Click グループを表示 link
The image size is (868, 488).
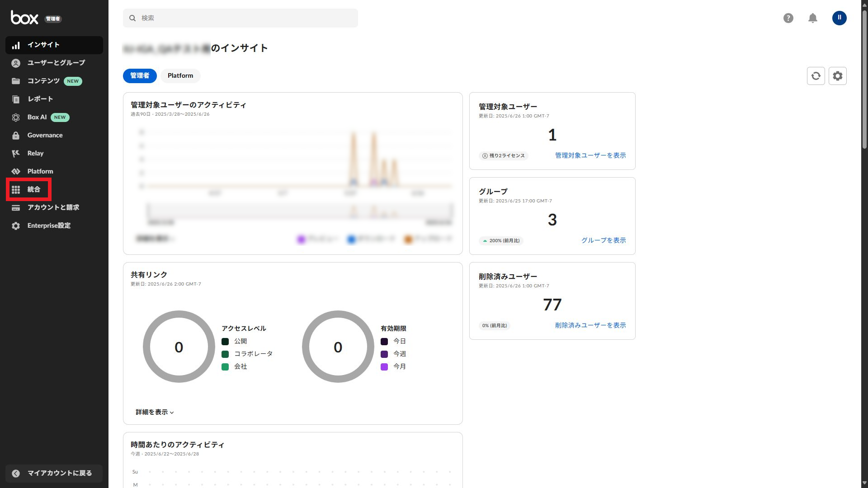(x=603, y=240)
